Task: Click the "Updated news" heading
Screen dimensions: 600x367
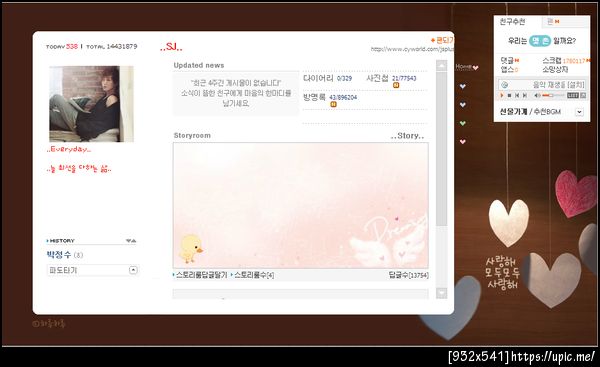Action: point(199,65)
